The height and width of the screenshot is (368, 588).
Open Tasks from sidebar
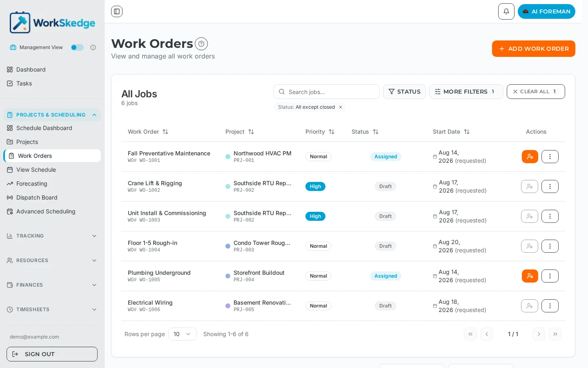(52, 83)
